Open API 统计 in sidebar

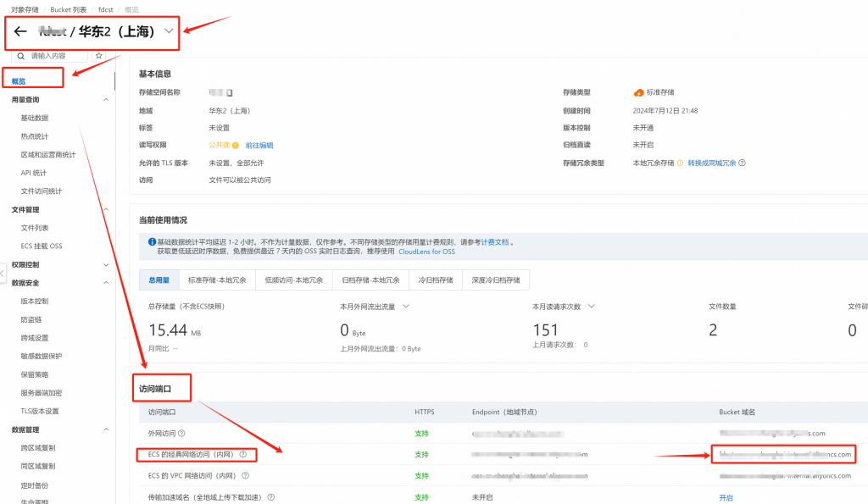point(34,173)
